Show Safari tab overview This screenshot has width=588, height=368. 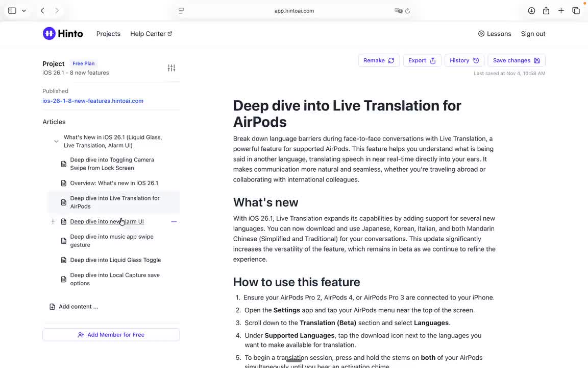coord(576,11)
